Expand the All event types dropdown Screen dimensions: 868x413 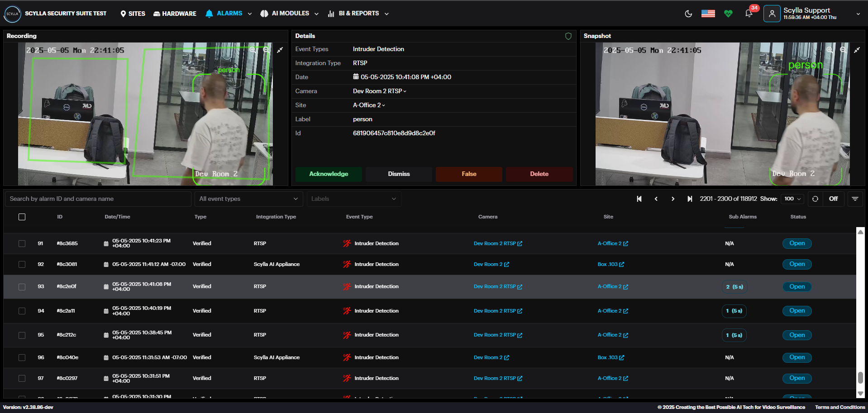click(248, 199)
